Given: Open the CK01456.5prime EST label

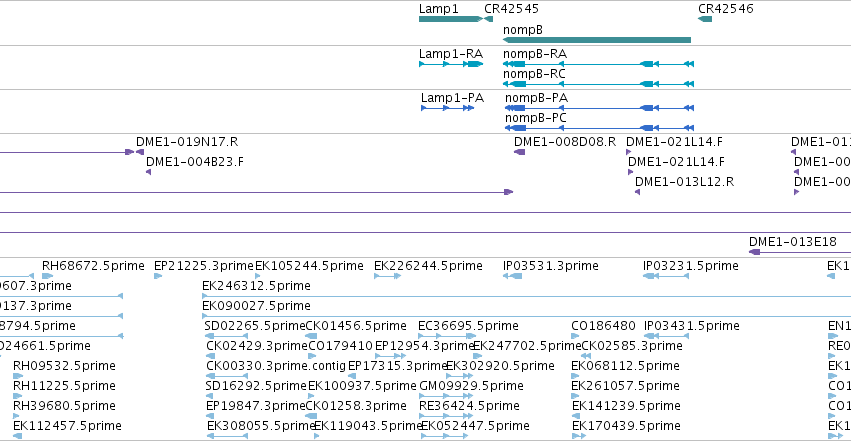Looking at the screenshot, I should [x=356, y=326].
